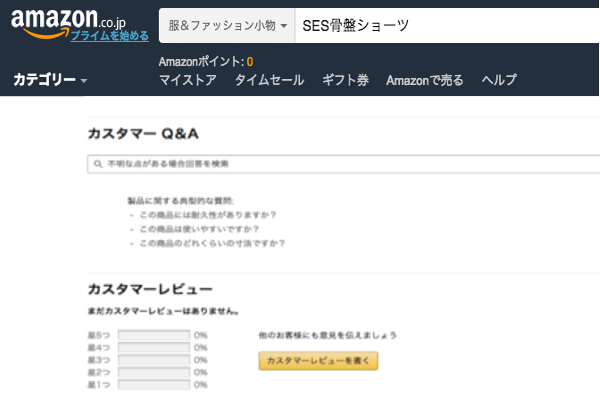600x400 pixels.
Task: Expand the カテゴリー menu
Action: click(50, 80)
